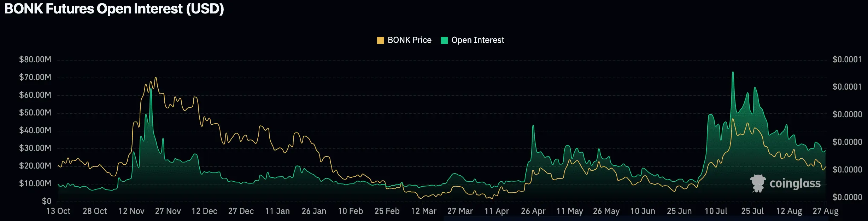Select the 27 Aug date label
868x221 pixels.
pyautogui.click(x=825, y=211)
